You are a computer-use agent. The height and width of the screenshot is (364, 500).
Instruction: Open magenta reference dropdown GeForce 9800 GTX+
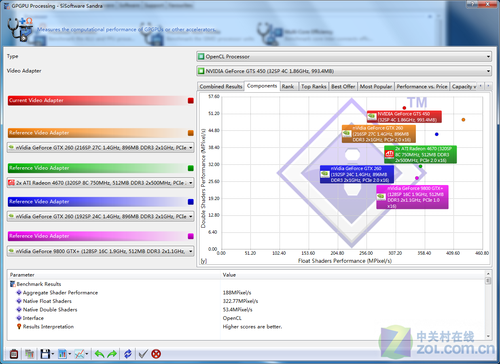tap(100, 251)
